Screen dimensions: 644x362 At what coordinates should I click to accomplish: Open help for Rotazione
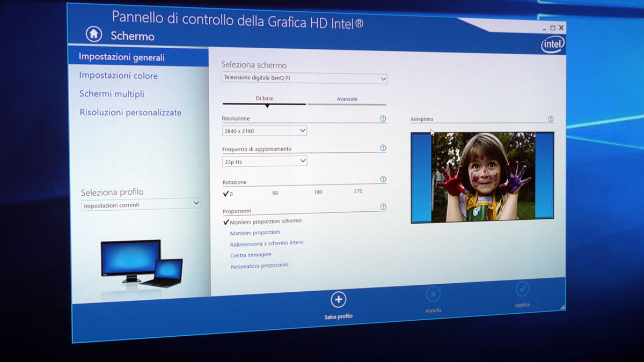click(x=383, y=180)
